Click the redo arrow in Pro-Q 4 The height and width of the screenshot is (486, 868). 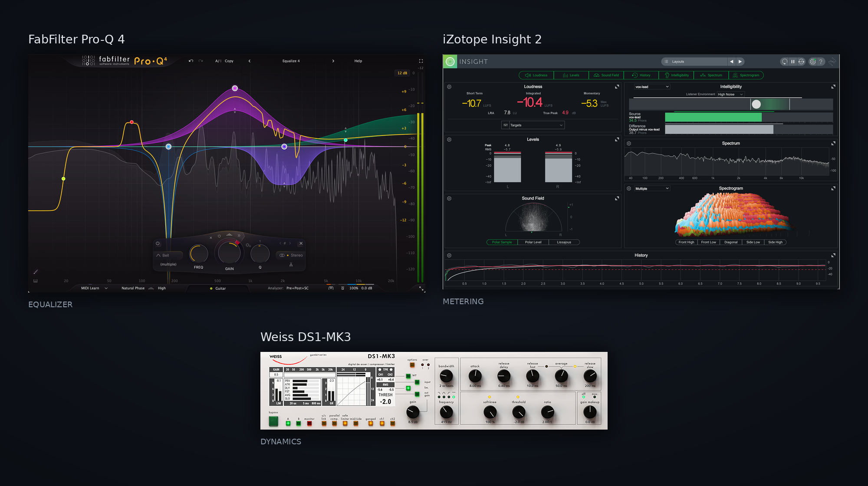pos(201,61)
